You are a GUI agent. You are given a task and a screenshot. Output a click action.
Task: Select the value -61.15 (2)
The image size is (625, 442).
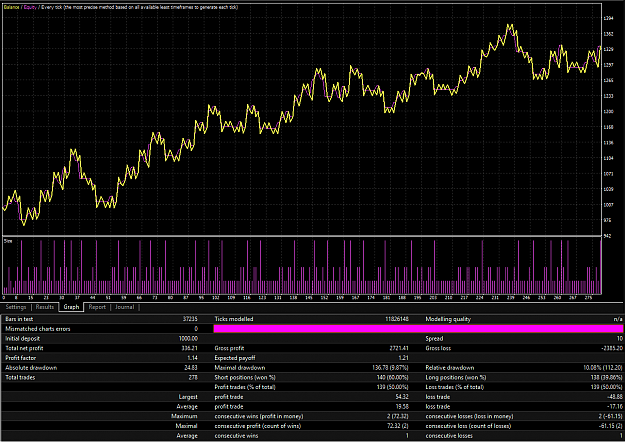tap(610, 426)
